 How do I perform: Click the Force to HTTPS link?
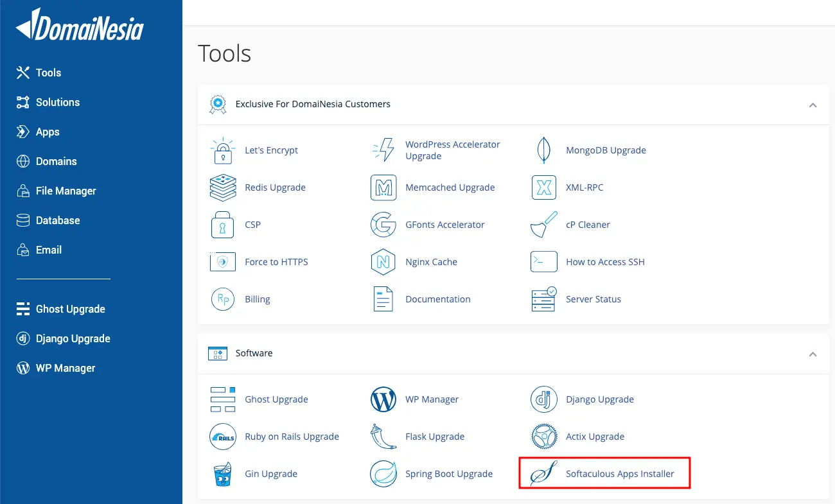click(276, 262)
